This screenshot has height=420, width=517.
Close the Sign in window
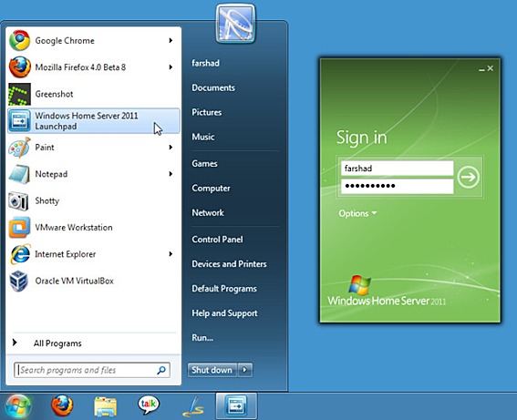point(491,68)
